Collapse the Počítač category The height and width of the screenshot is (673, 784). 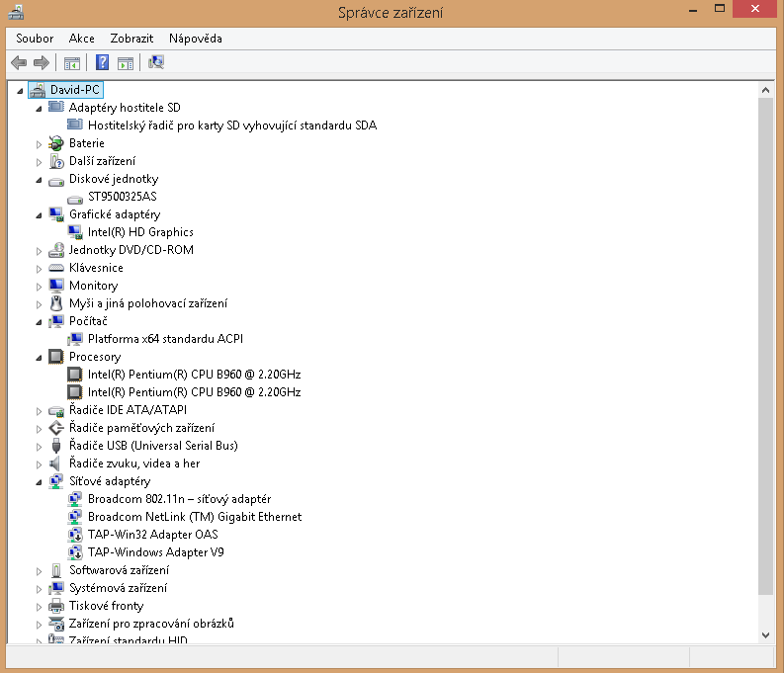point(39,322)
